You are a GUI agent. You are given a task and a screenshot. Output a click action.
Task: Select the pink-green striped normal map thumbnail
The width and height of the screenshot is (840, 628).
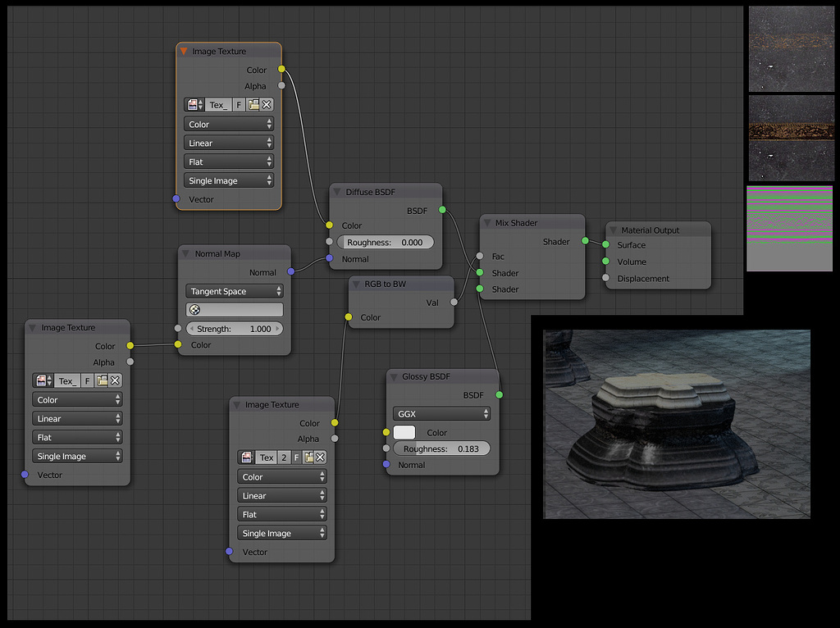pos(790,229)
